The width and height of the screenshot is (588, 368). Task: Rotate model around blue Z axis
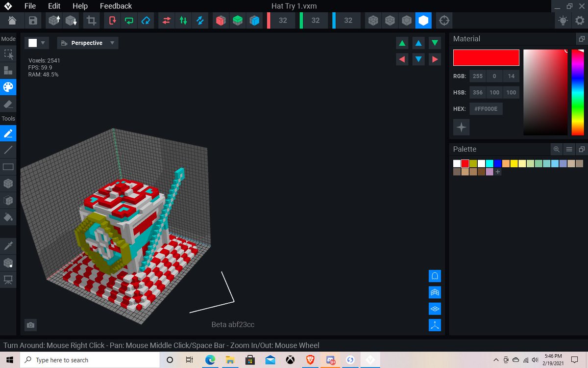[x=146, y=21]
